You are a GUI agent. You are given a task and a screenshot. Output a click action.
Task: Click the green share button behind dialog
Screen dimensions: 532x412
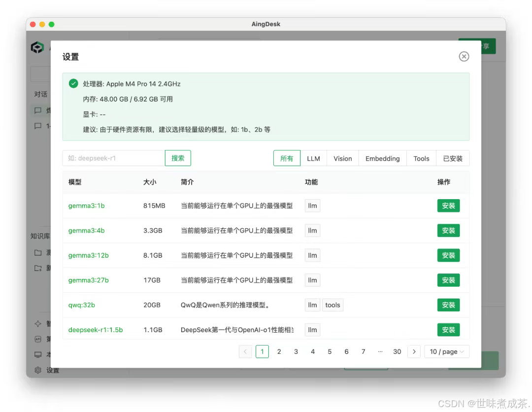pyautogui.click(x=488, y=46)
